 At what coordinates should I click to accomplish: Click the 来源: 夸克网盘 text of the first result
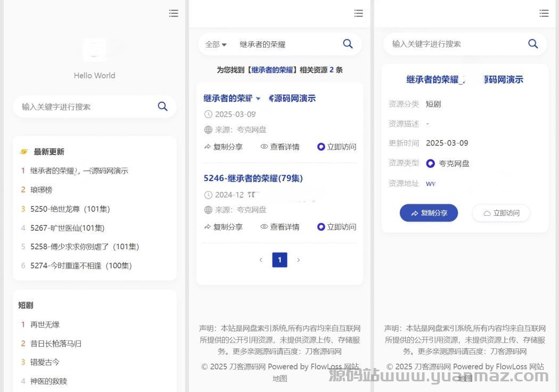point(241,130)
